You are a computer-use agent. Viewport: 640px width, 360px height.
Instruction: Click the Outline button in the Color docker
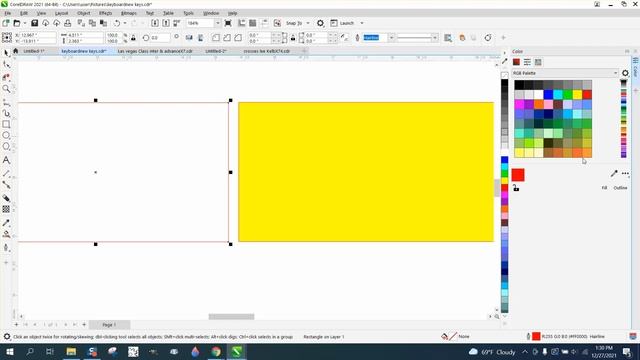pos(620,188)
